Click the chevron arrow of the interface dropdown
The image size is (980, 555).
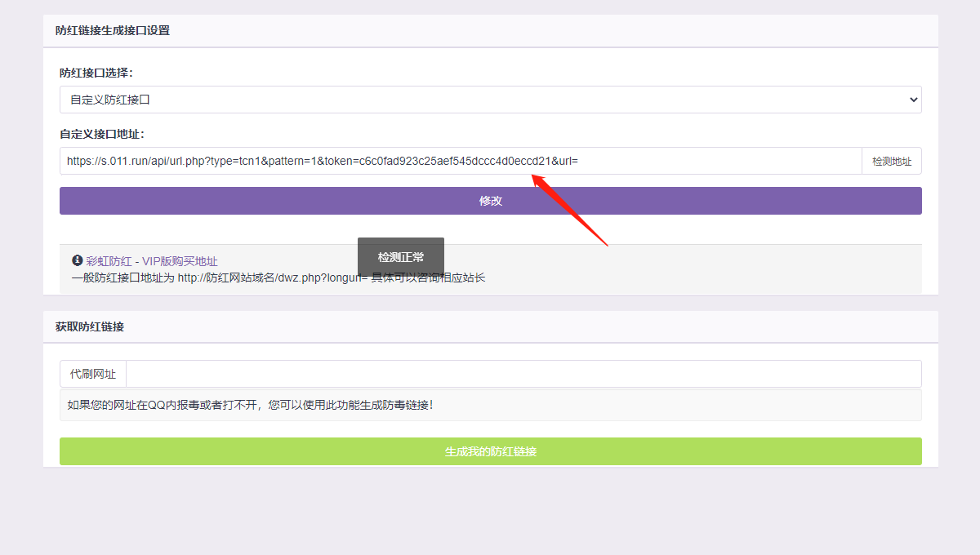point(913,100)
